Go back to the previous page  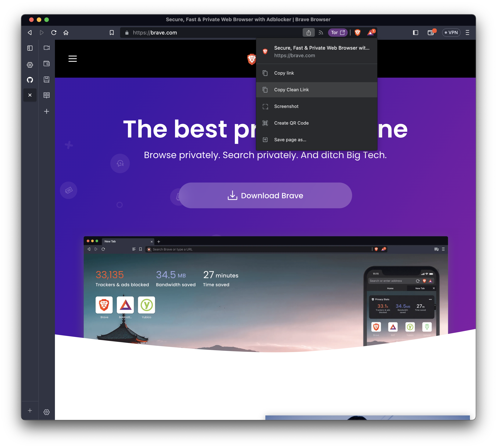pyautogui.click(x=30, y=33)
